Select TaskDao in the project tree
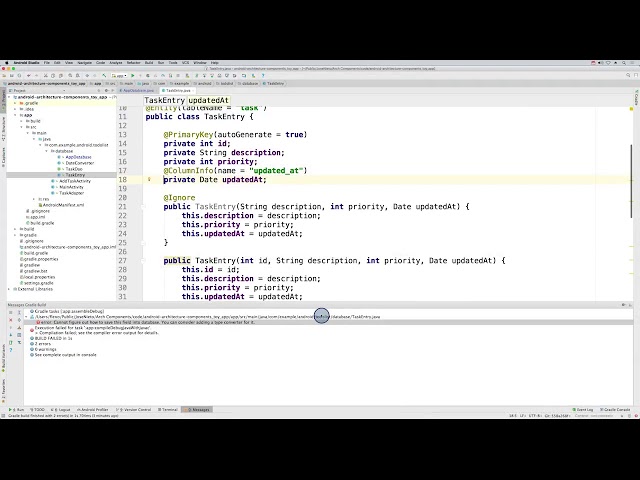The height and width of the screenshot is (480, 640). 74,169
